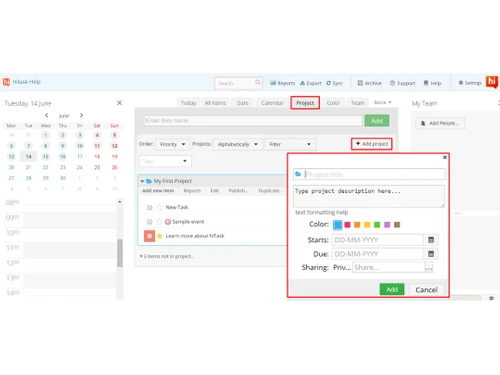The width and height of the screenshot is (500, 375).
Task: Select the green project color
Action: click(x=377, y=225)
